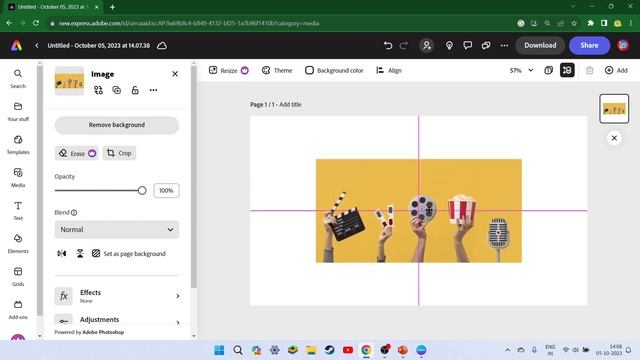This screenshot has height=360, width=640.
Task: Duplicate the image using copy icon
Action: click(x=117, y=90)
